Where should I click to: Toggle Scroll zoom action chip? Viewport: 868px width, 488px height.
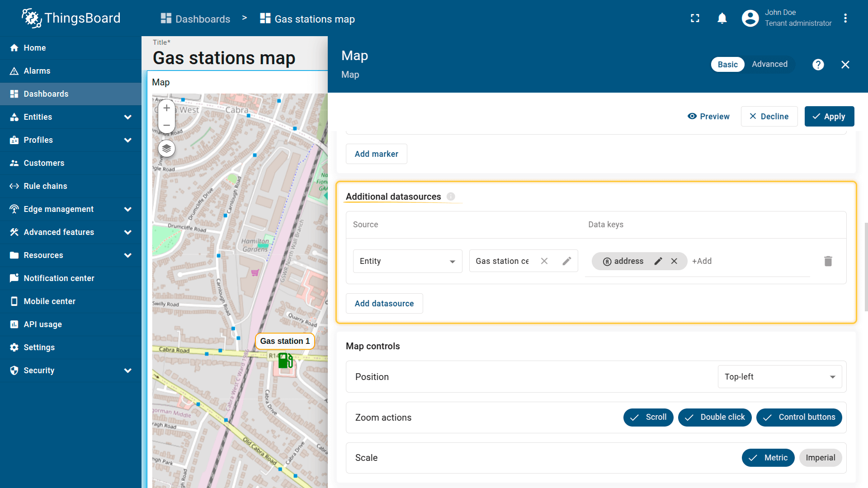[648, 418]
